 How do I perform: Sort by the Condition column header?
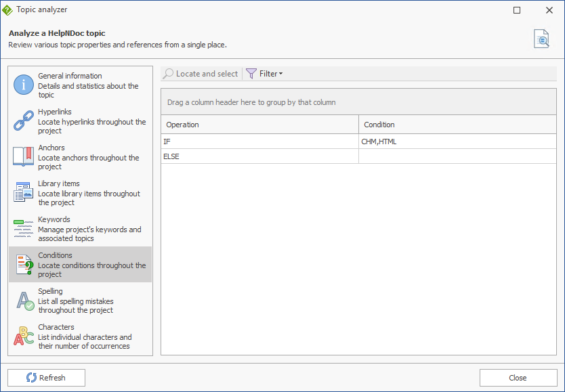tap(457, 125)
